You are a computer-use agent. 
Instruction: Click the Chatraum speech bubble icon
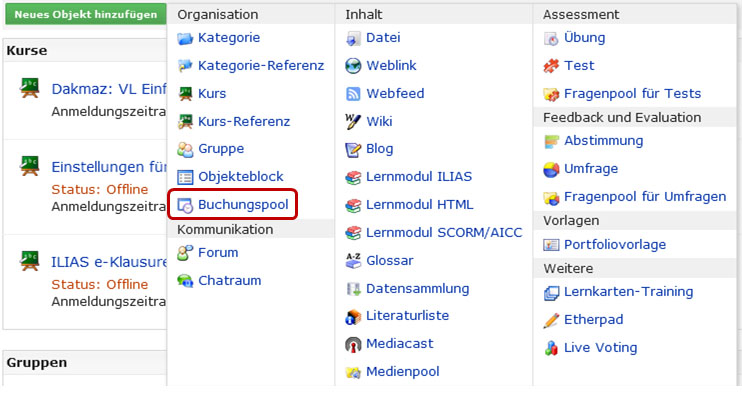tap(185, 281)
